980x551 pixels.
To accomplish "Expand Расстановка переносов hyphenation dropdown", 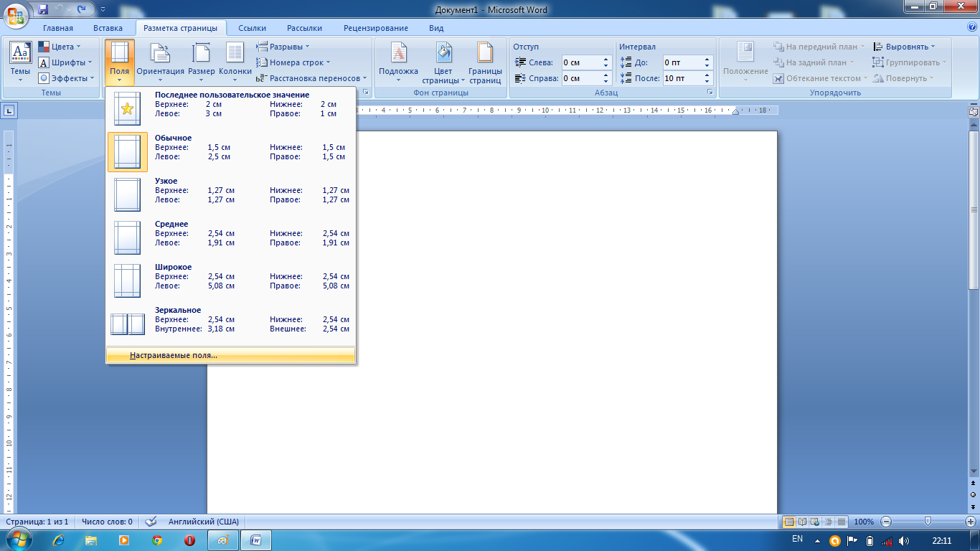I will (x=311, y=78).
